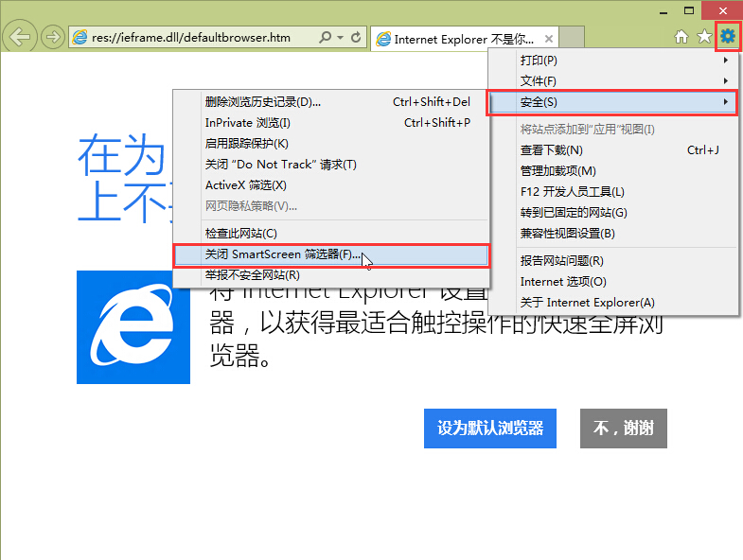Viewport: 743px width, 560px height.
Task: Go to Home page icon
Action: pos(681,37)
